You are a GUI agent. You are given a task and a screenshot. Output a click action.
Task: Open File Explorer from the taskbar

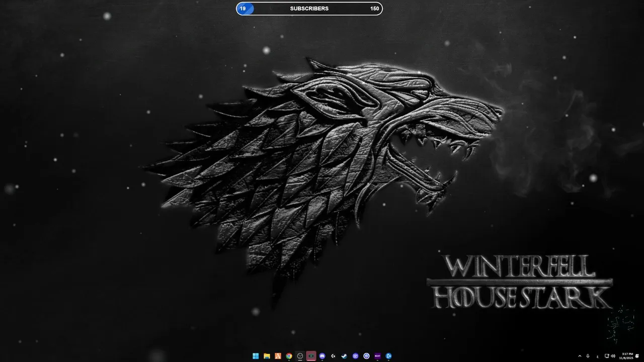click(267, 356)
